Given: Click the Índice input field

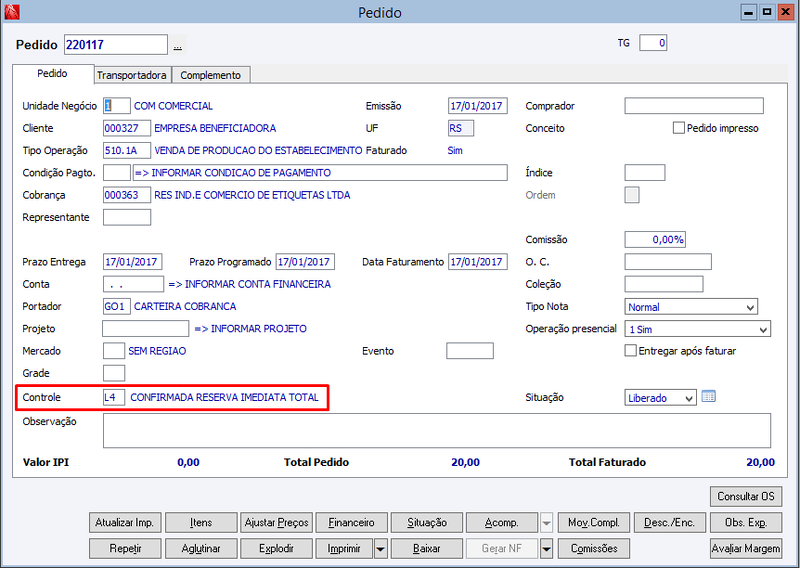Looking at the screenshot, I should [644, 172].
